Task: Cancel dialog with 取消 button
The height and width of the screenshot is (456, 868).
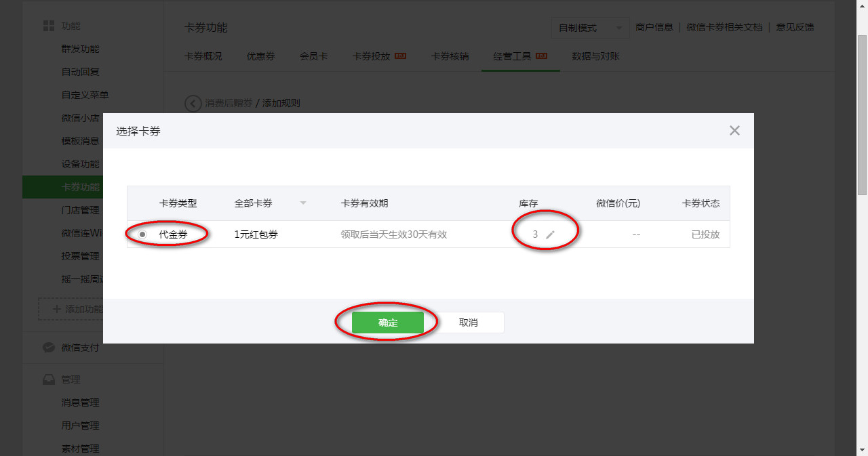Action: click(x=468, y=323)
